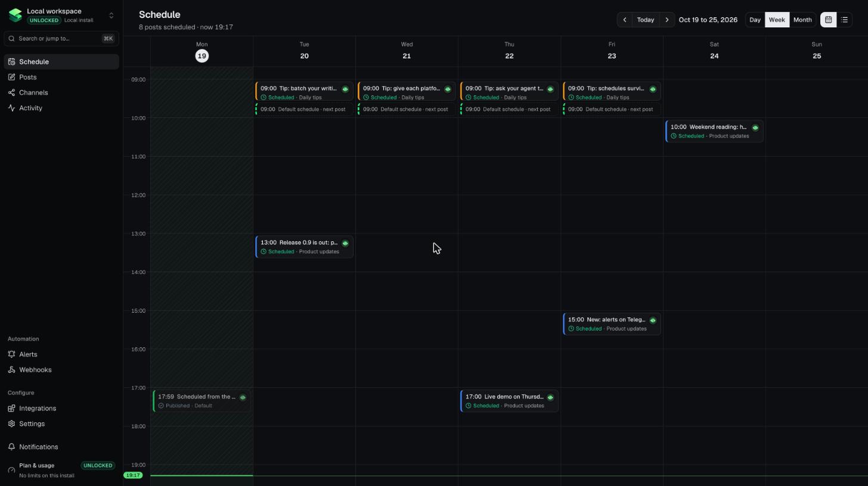
Task: Click the Alerts bell icon
Action: [x=11, y=354]
